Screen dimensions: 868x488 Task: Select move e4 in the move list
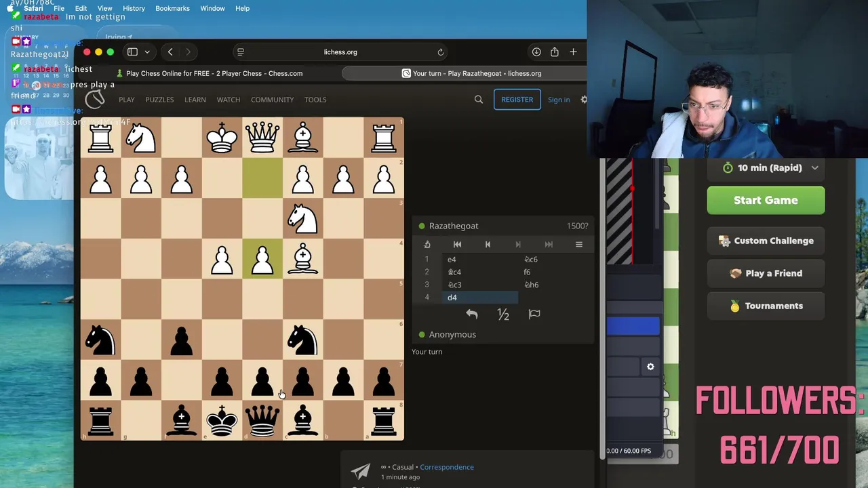(479, 260)
